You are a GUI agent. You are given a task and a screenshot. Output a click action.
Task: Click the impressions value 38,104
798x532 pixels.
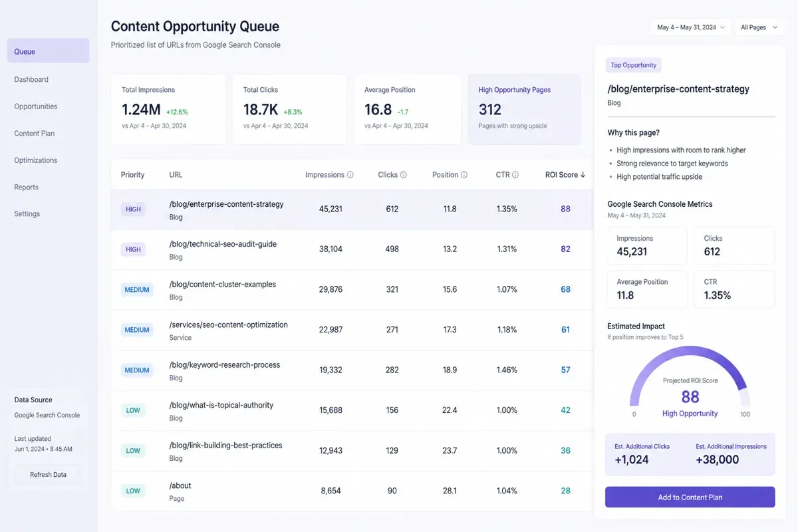331,249
